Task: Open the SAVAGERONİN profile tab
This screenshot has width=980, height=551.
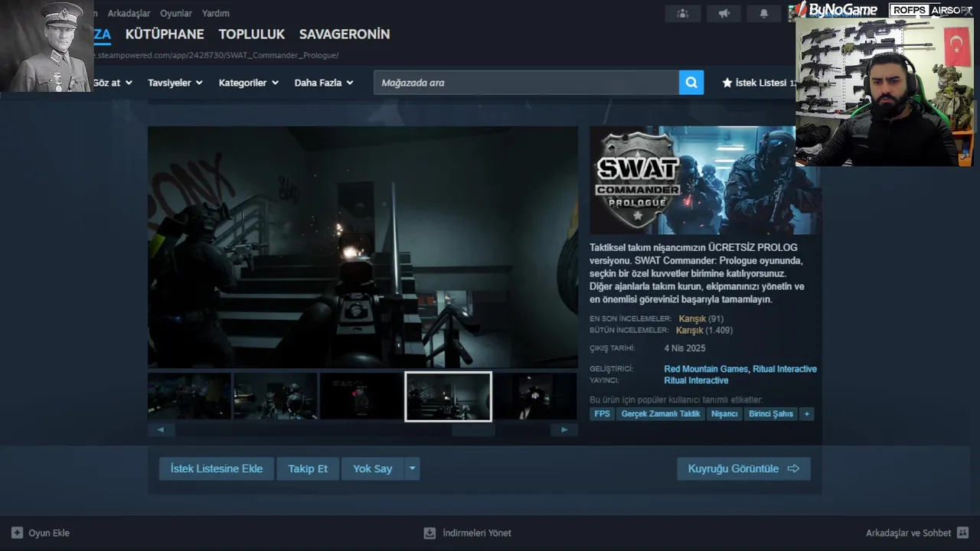Action: coord(345,34)
